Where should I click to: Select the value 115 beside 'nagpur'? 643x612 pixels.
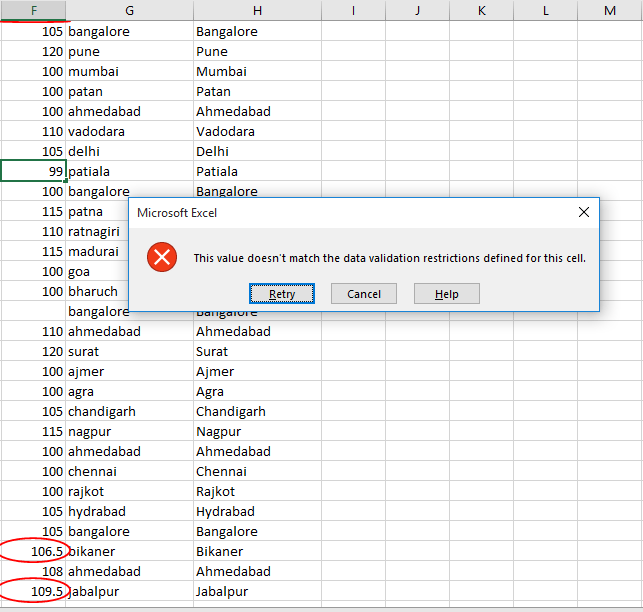click(x=33, y=431)
